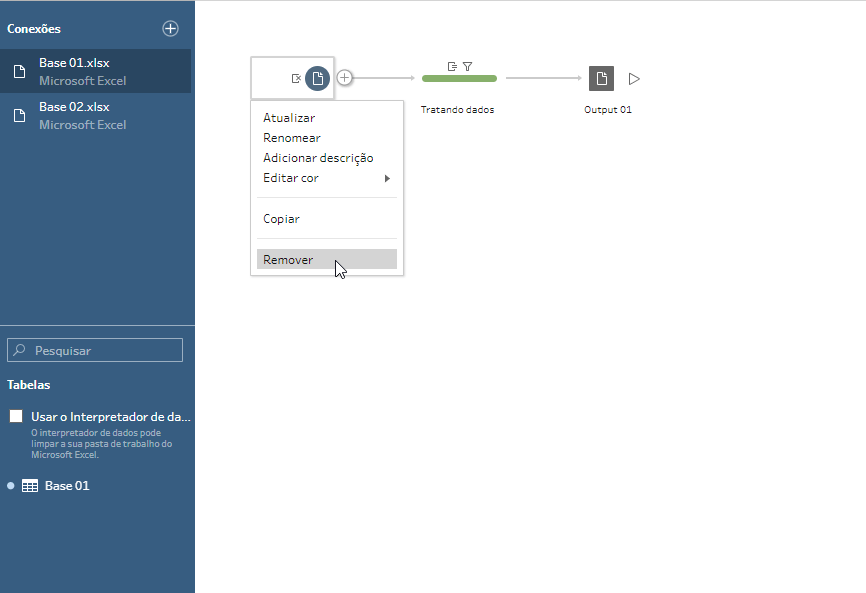Click the plus icon after the input step

(x=345, y=78)
